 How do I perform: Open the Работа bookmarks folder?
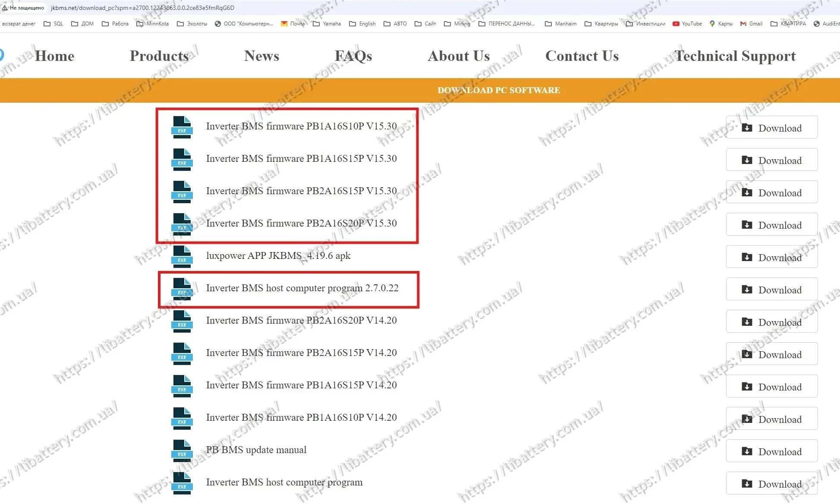tap(115, 24)
